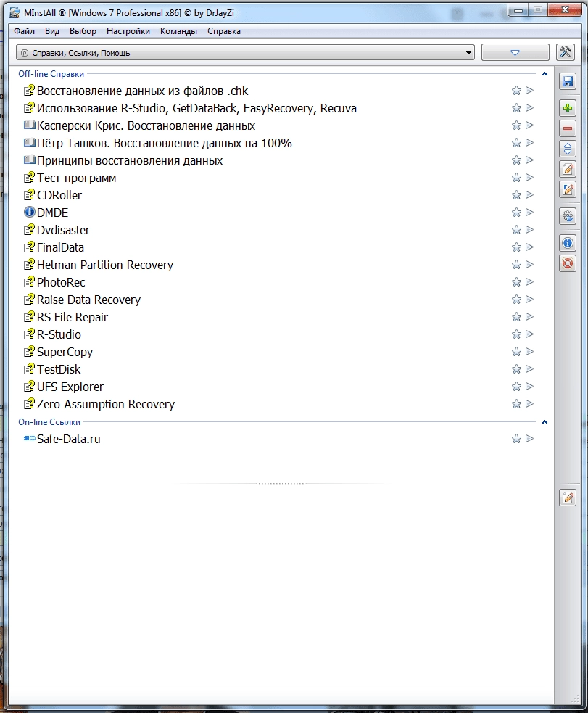The width and height of the screenshot is (588, 713).
Task: Select the UFS Explorer entry
Action: (x=70, y=387)
